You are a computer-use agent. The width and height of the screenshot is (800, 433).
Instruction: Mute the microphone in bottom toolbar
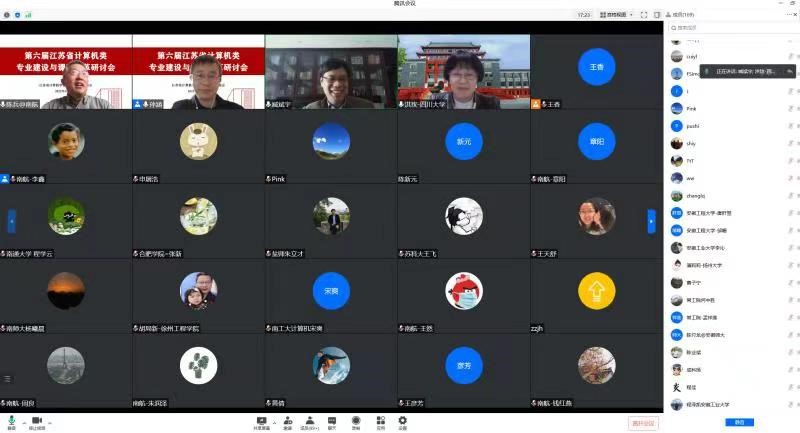click(12, 421)
